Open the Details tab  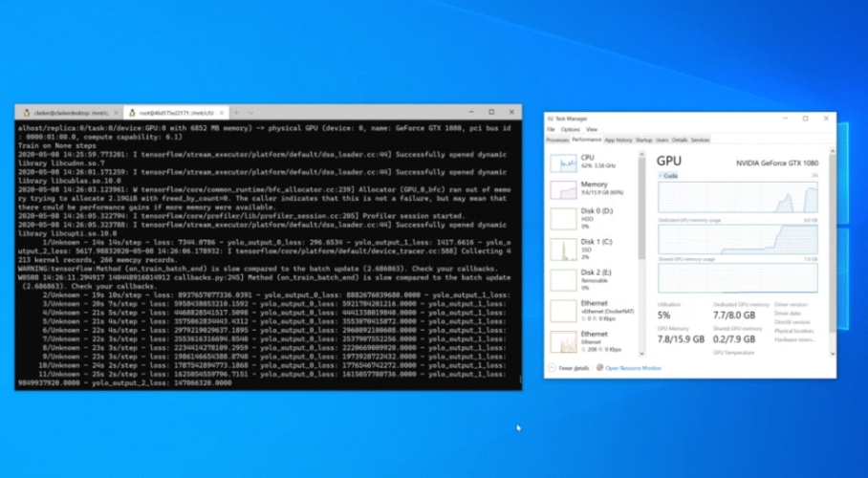click(x=680, y=141)
